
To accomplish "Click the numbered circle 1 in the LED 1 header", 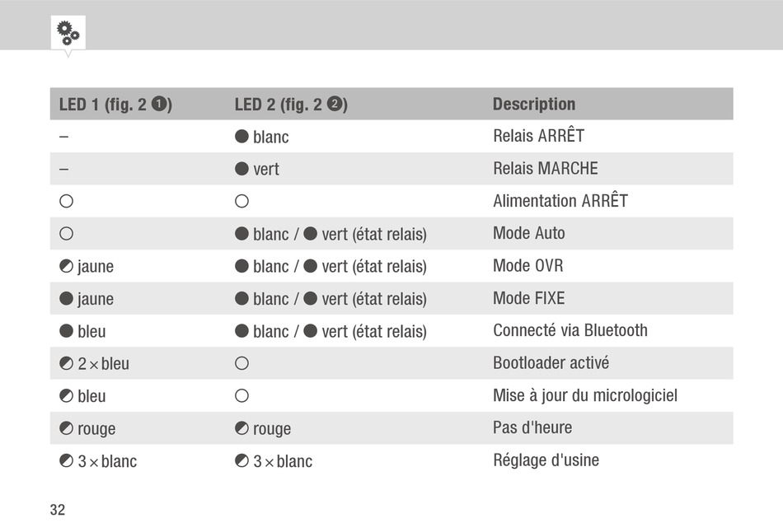I will [159, 104].
